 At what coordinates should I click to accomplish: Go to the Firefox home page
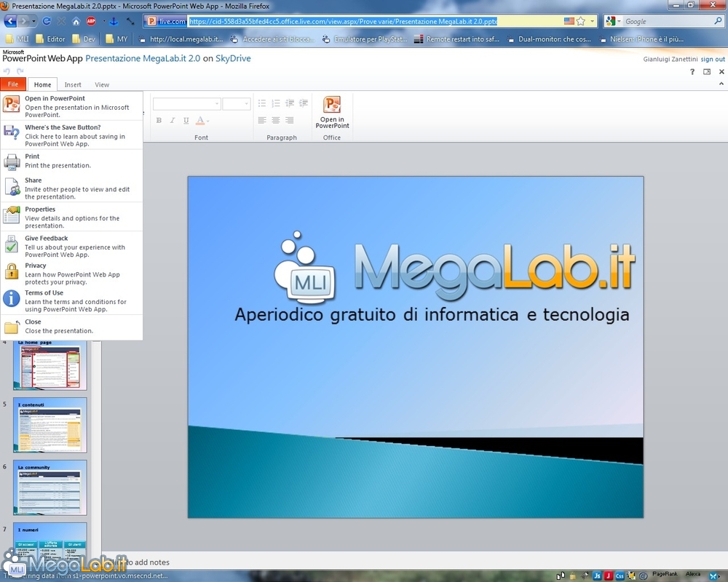tap(76, 21)
